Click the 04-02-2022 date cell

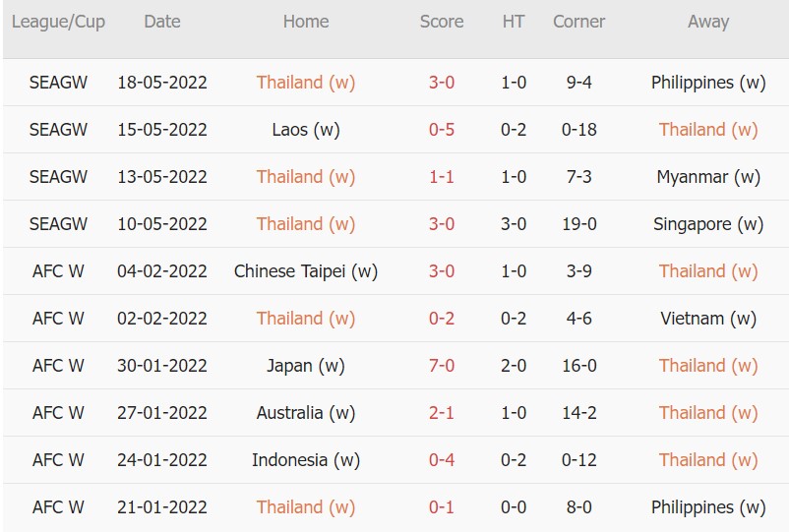point(162,271)
